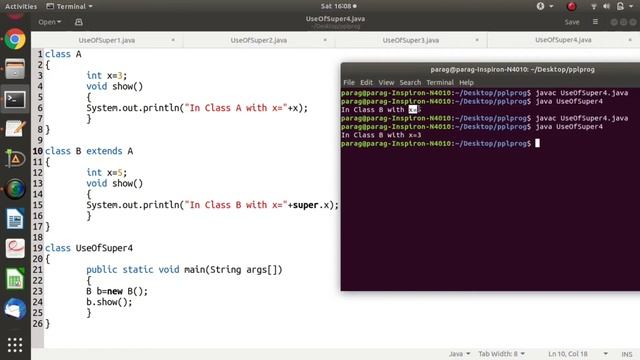
Task: Click line number 26 in the gutter
Action: [38, 324]
